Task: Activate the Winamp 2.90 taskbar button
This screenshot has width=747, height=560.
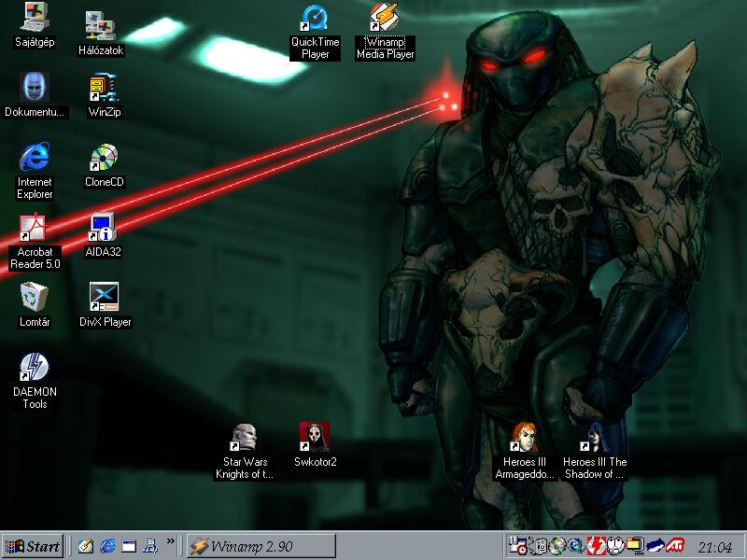Action: pyautogui.click(x=261, y=546)
